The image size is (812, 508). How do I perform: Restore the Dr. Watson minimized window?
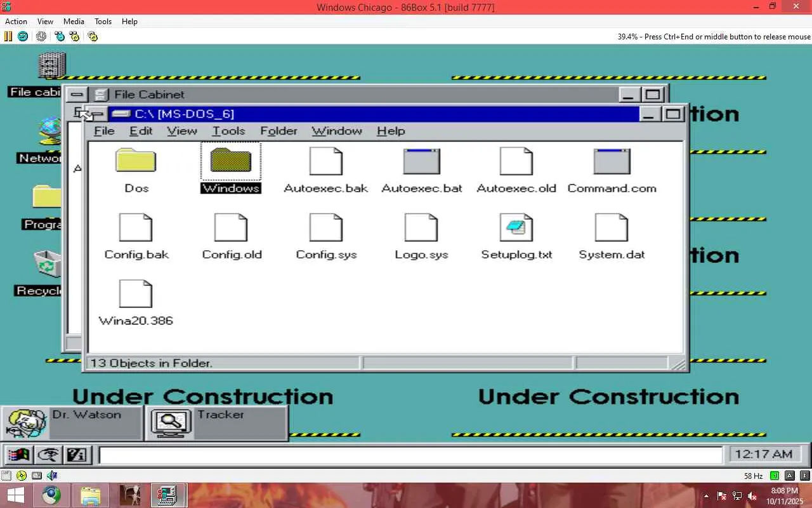click(72, 423)
